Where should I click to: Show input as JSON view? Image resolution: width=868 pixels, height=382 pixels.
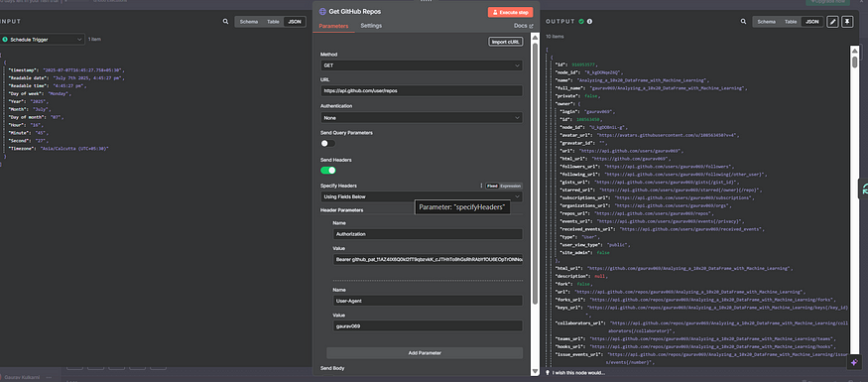295,22
